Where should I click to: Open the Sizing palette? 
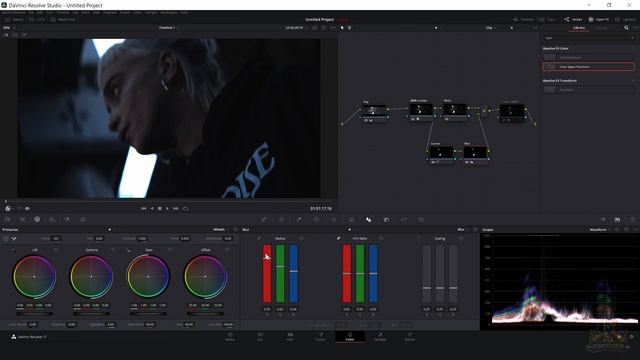404,220
